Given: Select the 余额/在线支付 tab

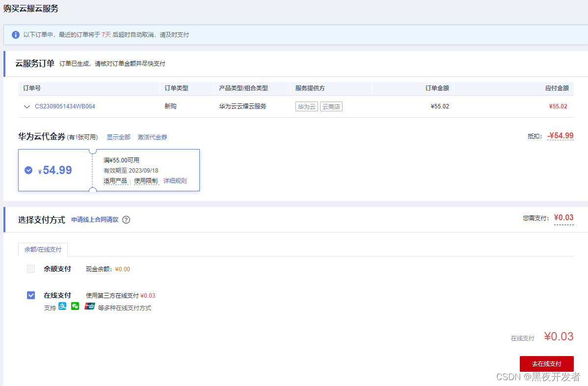Looking at the screenshot, I should (43, 250).
